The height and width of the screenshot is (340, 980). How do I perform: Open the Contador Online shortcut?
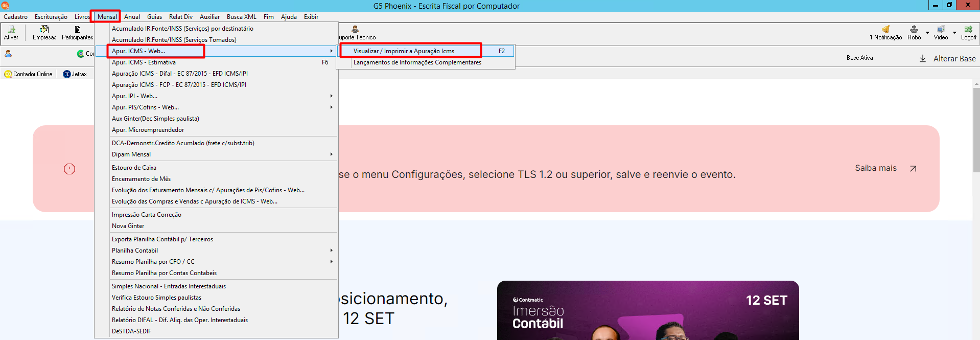(x=29, y=74)
